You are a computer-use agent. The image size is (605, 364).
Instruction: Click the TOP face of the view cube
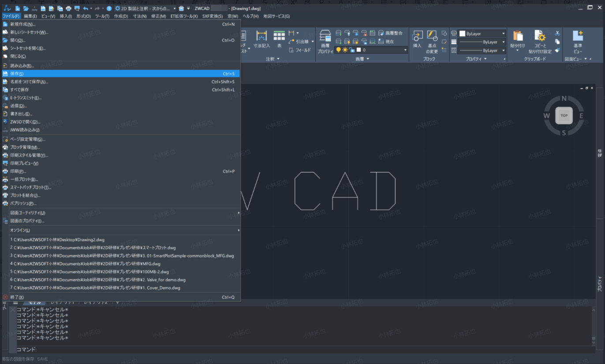pos(564,115)
